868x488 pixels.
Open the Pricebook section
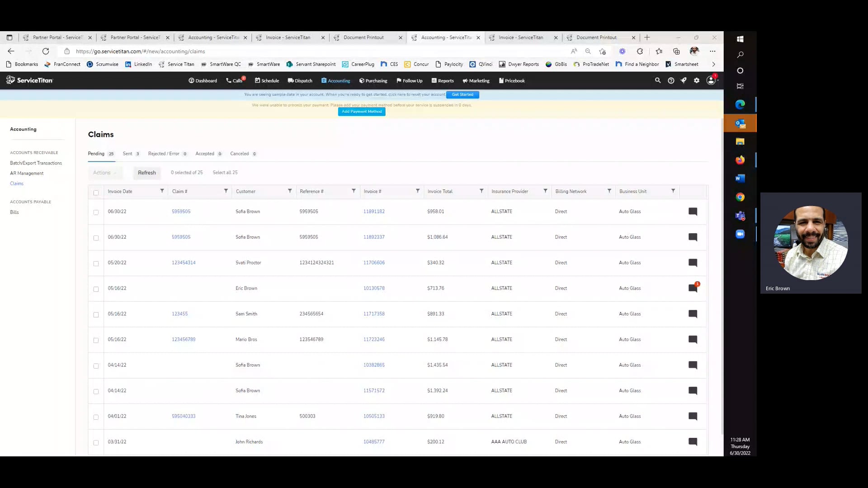[511, 80]
